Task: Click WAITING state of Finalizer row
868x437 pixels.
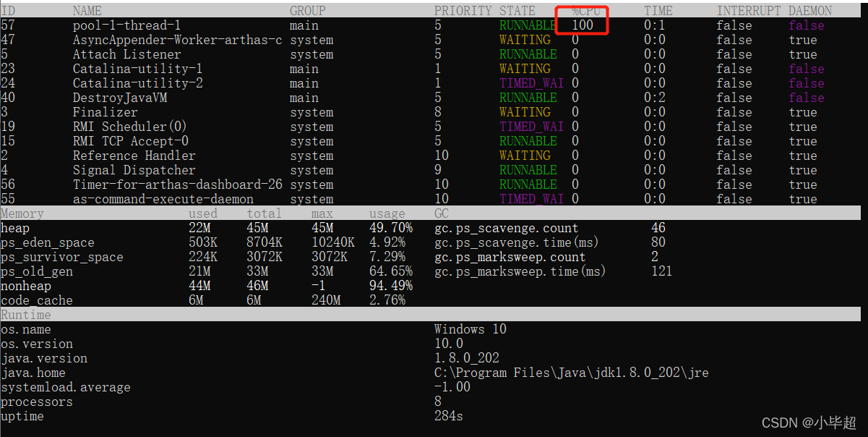Action: [525, 112]
